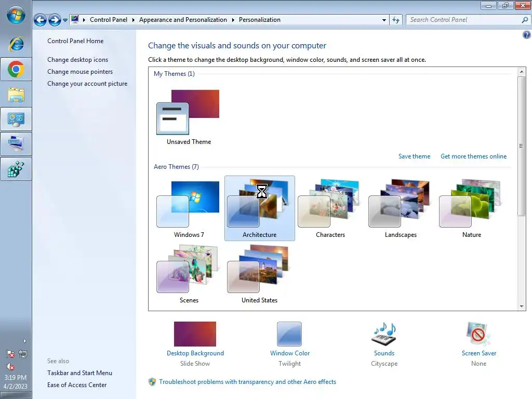Select the Personalization breadcrumb
Screen dimensions: 532x399
tap(260, 20)
